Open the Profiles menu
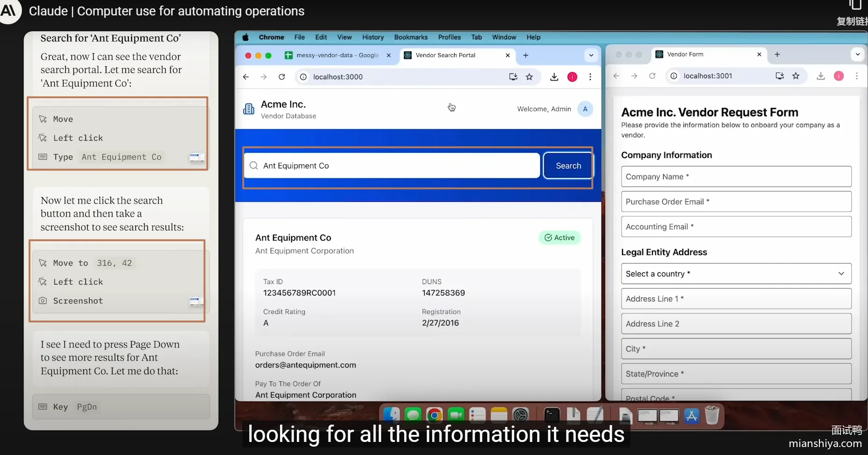 [449, 37]
